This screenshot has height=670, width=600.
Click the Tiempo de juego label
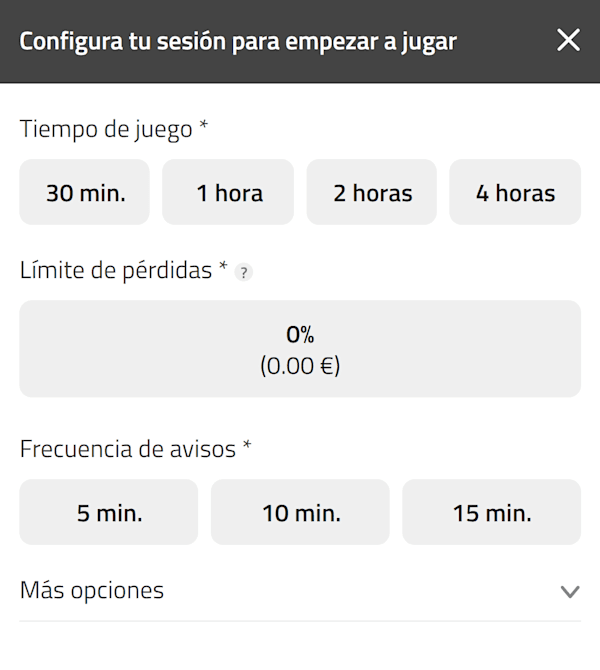pos(106,128)
